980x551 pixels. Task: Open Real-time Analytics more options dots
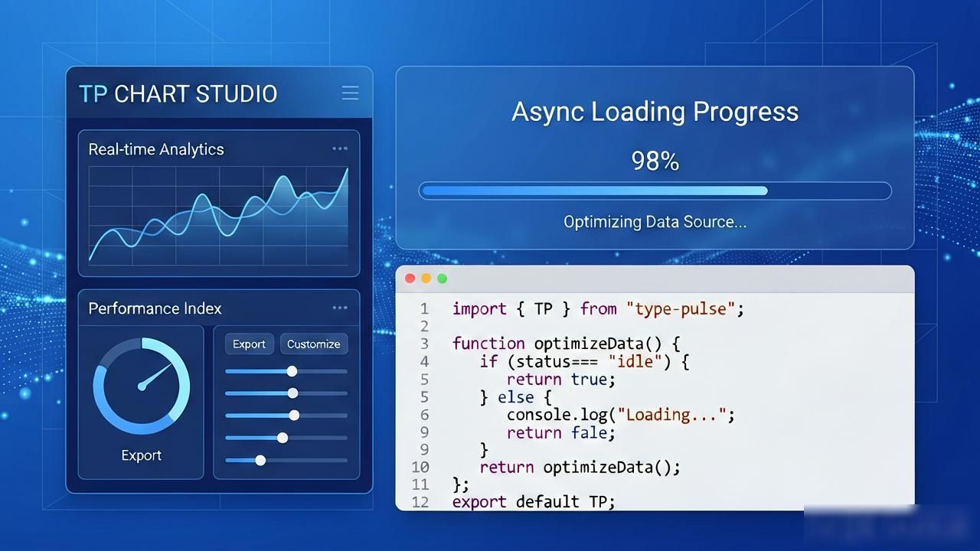coord(340,148)
